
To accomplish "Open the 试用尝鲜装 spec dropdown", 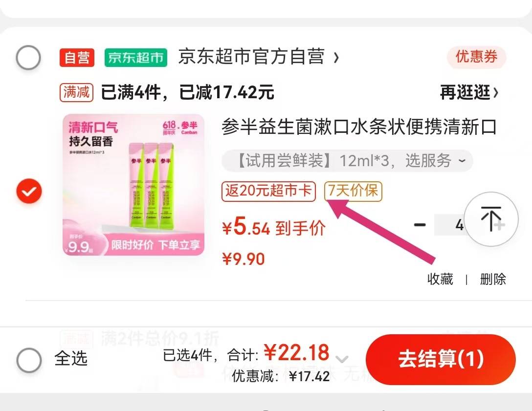I will pos(347,161).
